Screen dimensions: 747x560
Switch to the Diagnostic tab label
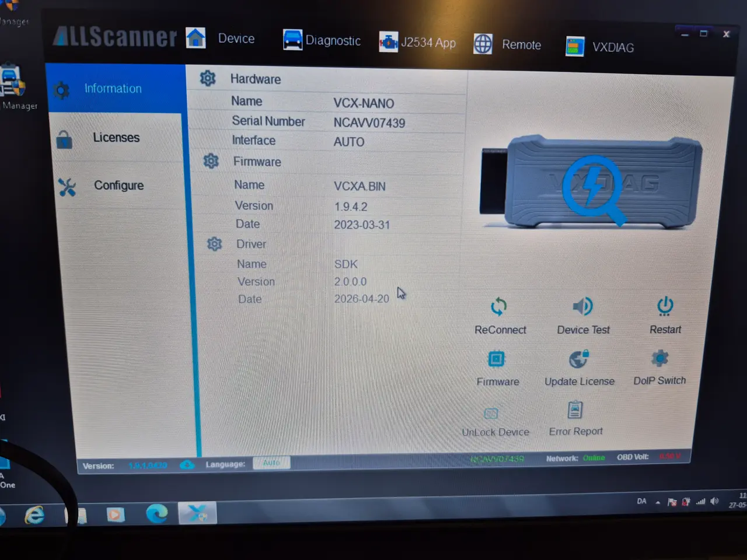(333, 41)
